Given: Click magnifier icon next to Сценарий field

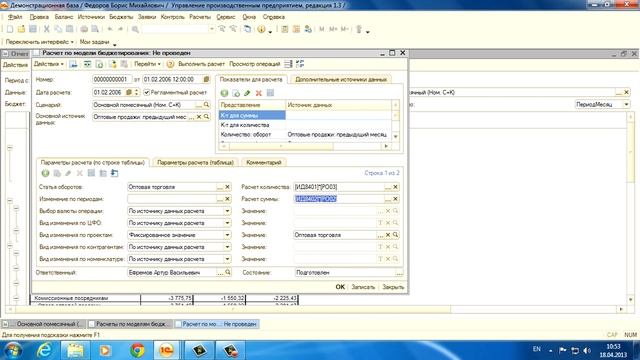Looking at the screenshot, I should point(207,105).
